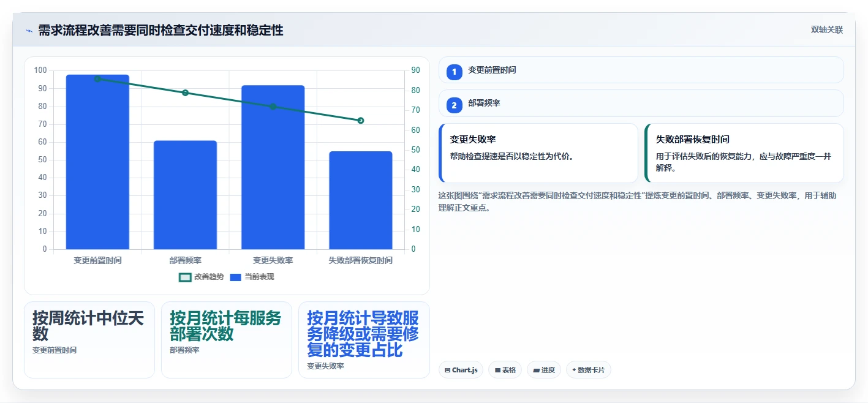This screenshot has width=868, height=403.
Task: Open the 按周统计中位天数 data card
Action: tap(89, 340)
